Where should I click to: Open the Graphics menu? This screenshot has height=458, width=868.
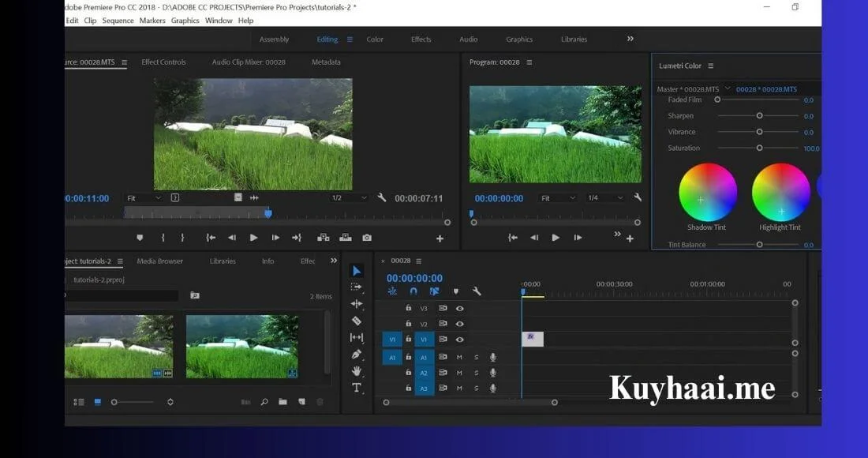tap(185, 21)
